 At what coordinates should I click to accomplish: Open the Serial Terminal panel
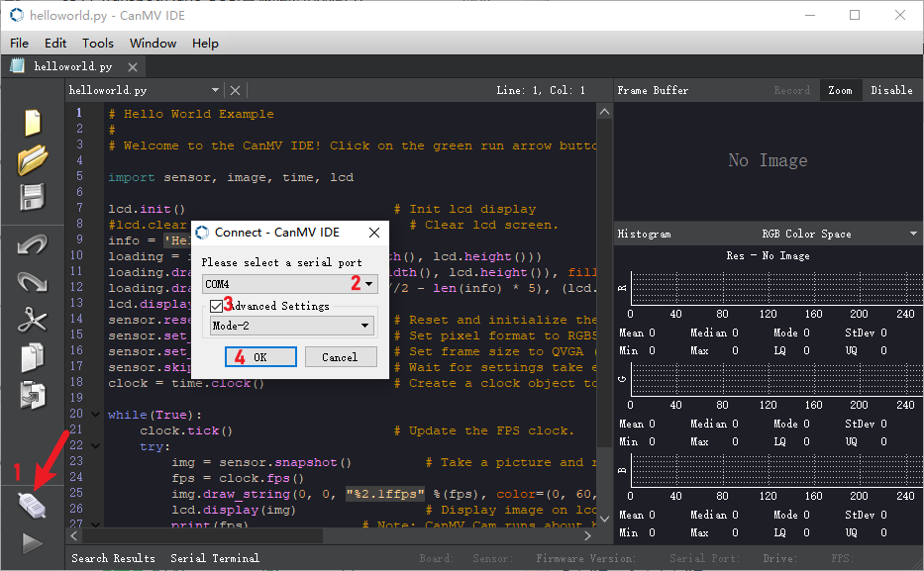click(x=215, y=558)
